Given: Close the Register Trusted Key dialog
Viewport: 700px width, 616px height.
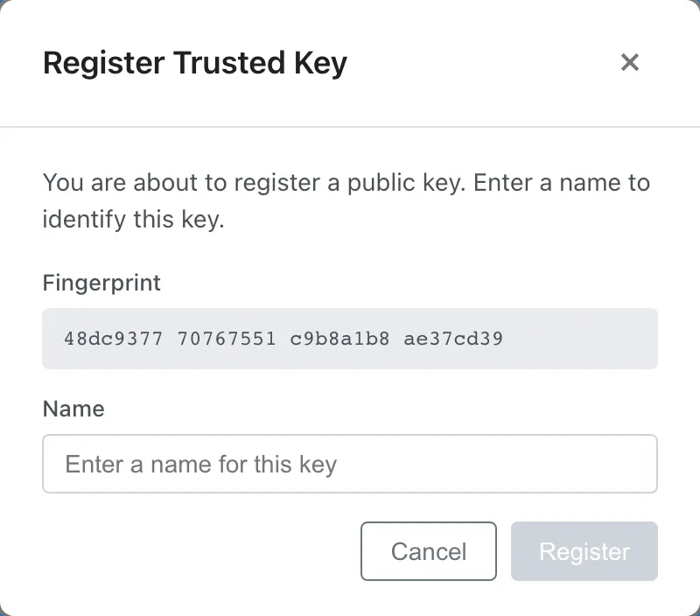Looking at the screenshot, I should pyautogui.click(x=630, y=63).
